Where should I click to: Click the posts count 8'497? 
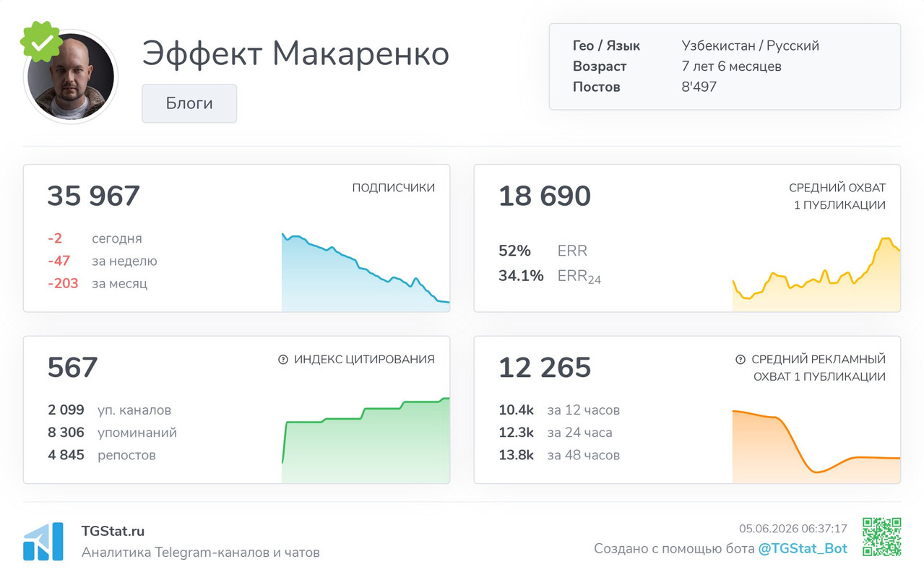[x=699, y=87]
